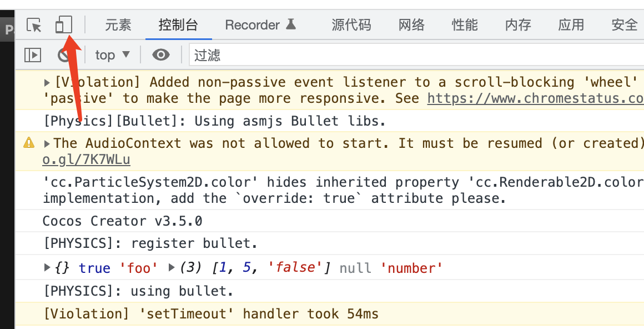Follow the o.gl/7K7WLu link
The image size is (644, 329).
tap(86, 160)
